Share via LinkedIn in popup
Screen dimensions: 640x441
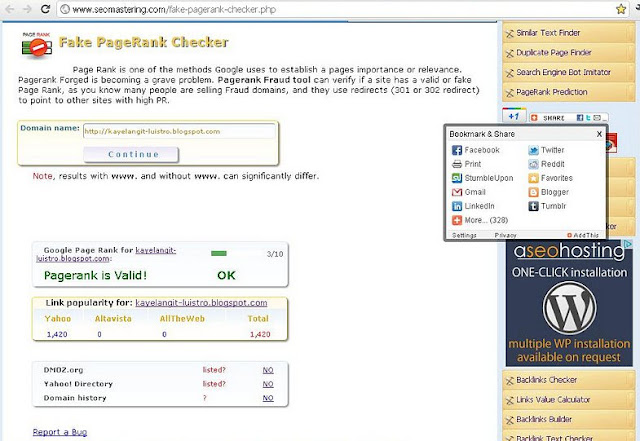click(x=473, y=206)
